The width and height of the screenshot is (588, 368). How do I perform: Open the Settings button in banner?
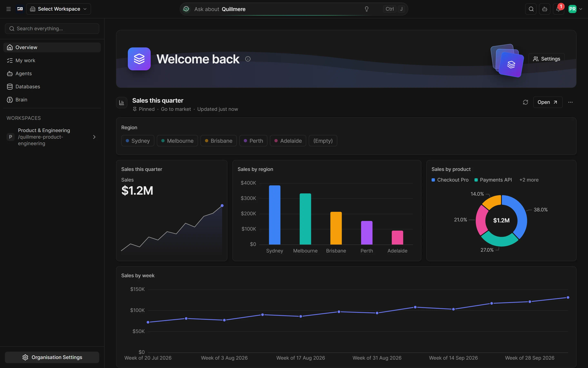click(x=546, y=59)
